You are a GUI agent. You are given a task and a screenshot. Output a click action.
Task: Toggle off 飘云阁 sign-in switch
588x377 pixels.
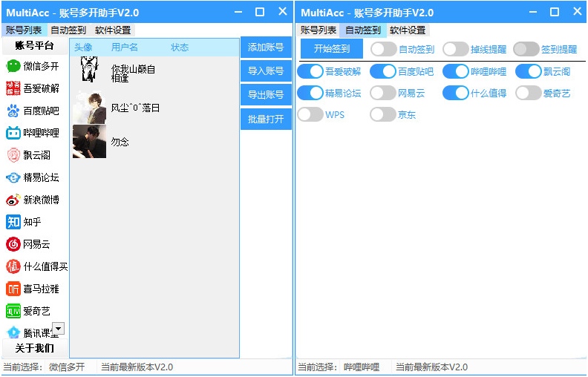(529, 71)
